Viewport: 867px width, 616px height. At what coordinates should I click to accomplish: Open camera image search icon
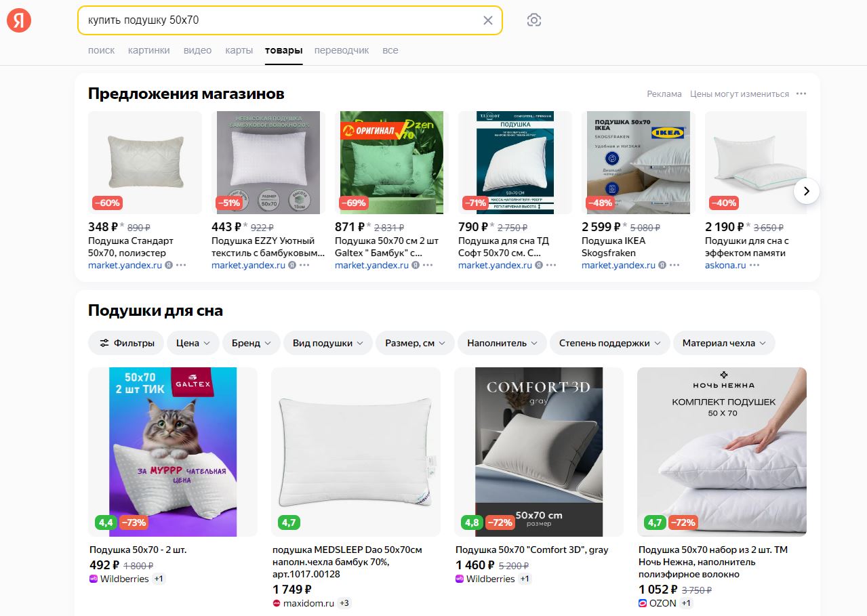(534, 20)
